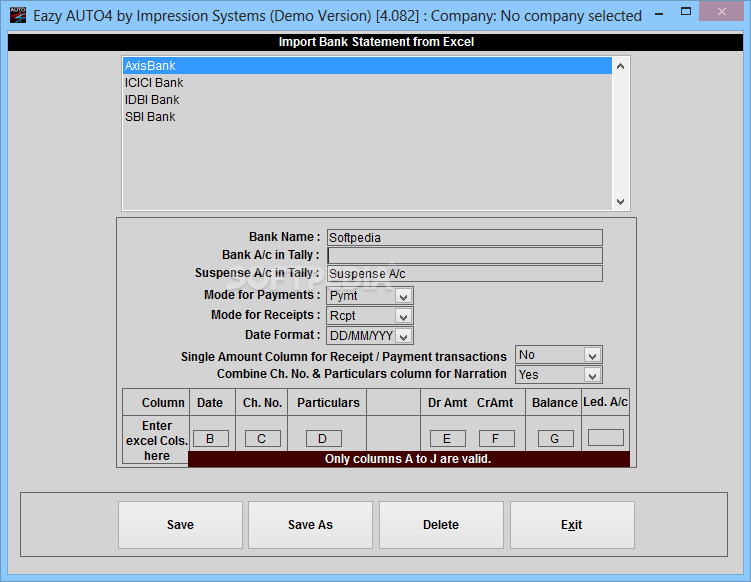This screenshot has height=582, width=751.
Task: Pick SBI Bank from the list
Action: point(367,116)
